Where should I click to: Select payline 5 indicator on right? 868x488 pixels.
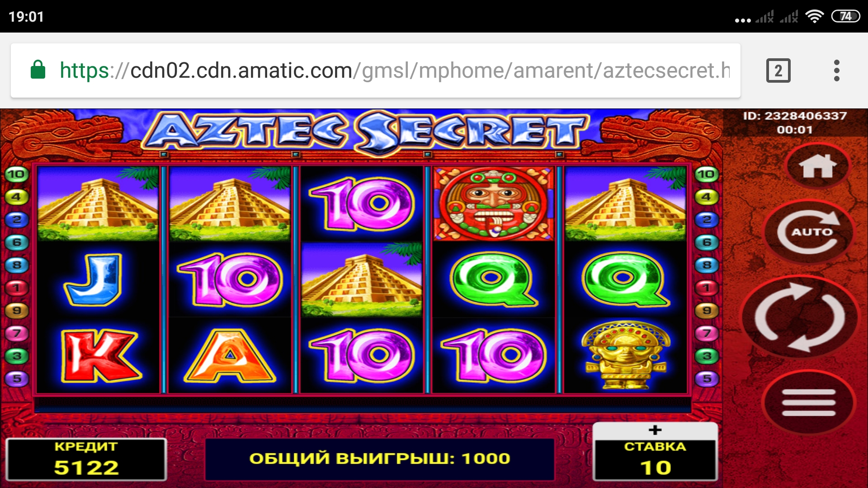[707, 379]
